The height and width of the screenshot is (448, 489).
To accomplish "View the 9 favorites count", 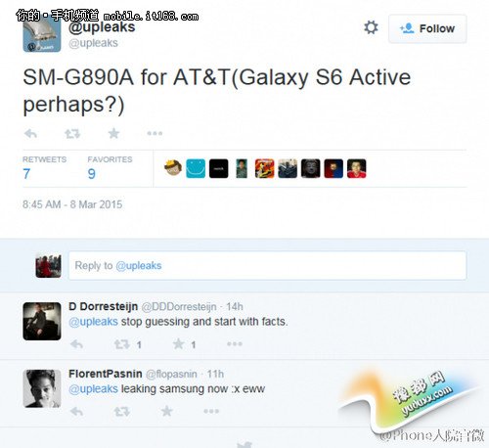I will click(92, 174).
